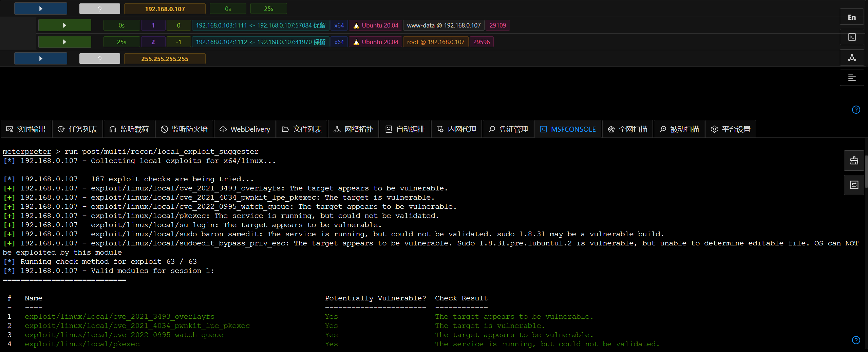The height and width of the screenshot is (352, 868).
Task: Open the 被动扫描 tab
Action: coord(679,129)
